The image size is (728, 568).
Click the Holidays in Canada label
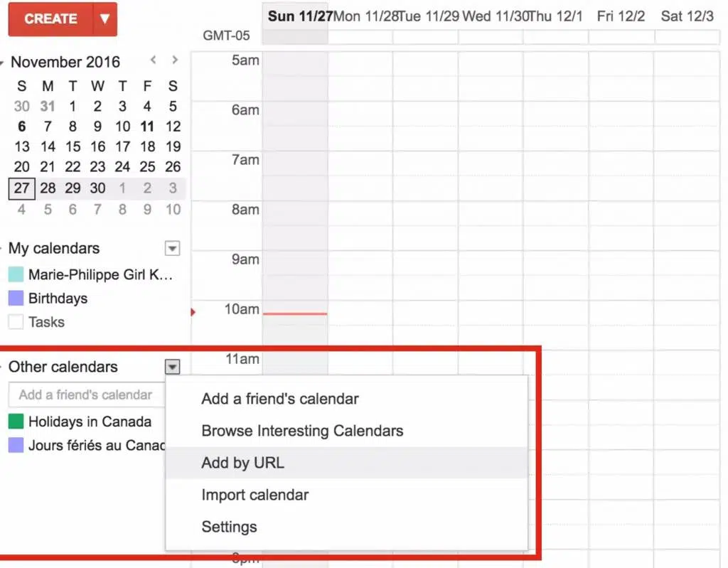point(90,422)
